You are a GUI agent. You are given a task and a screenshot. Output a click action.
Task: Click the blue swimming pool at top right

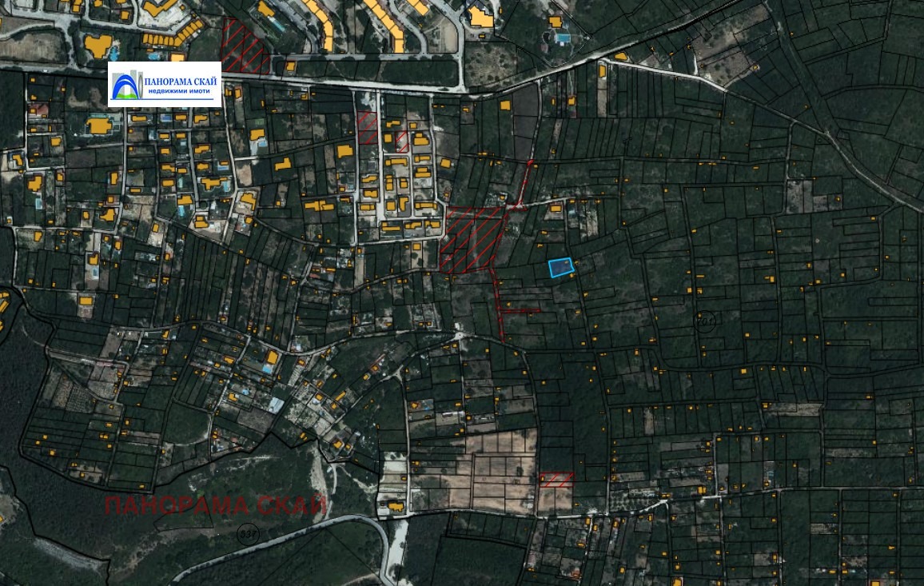563,38
